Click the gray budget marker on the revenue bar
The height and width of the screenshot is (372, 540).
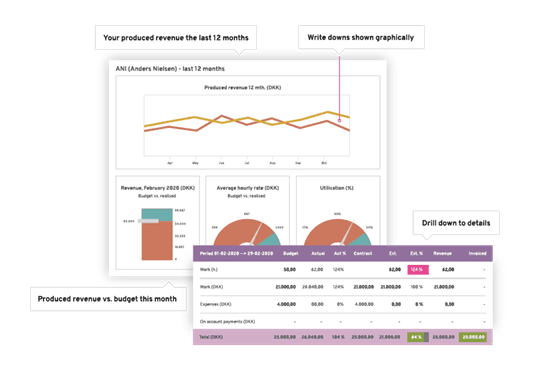pos(148,221)
